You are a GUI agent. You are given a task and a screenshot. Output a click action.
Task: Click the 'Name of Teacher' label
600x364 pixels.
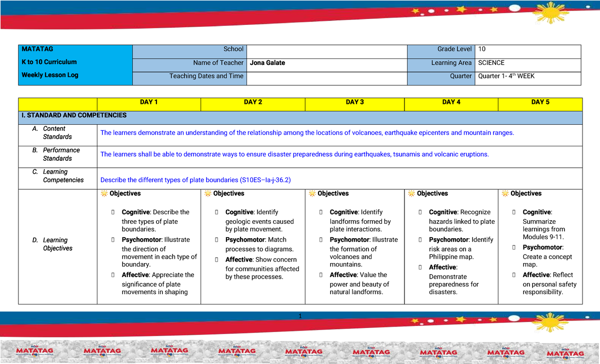218,63
